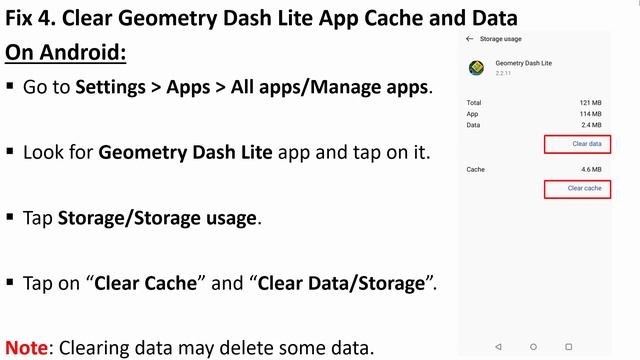This screenshot has height=360, width=640.
Task: Tap the Clear cache button
Action: (x=577, y=189)
